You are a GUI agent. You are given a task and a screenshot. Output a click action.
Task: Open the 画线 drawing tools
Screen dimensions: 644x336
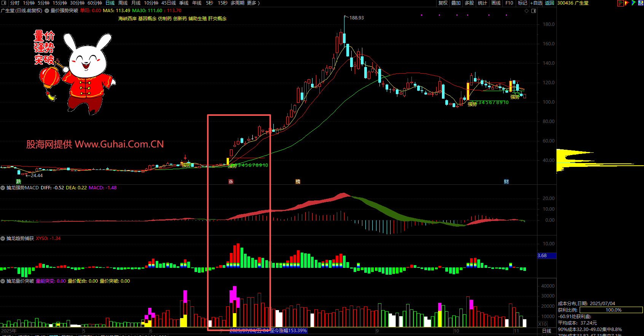[x=496, y=3]
